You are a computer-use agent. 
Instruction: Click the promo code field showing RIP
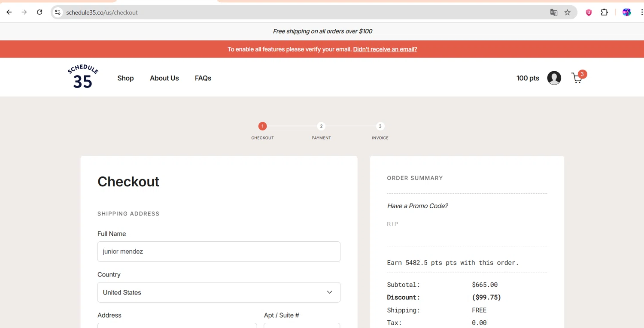467,224
